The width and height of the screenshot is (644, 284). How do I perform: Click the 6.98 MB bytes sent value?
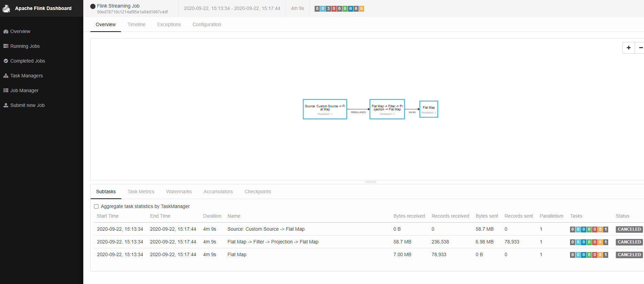click(485, 242)
